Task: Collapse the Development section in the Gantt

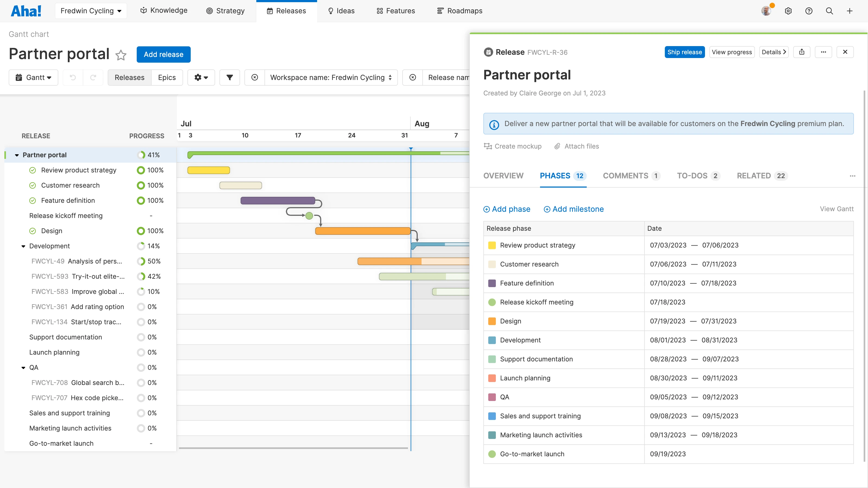Action: 23,246
